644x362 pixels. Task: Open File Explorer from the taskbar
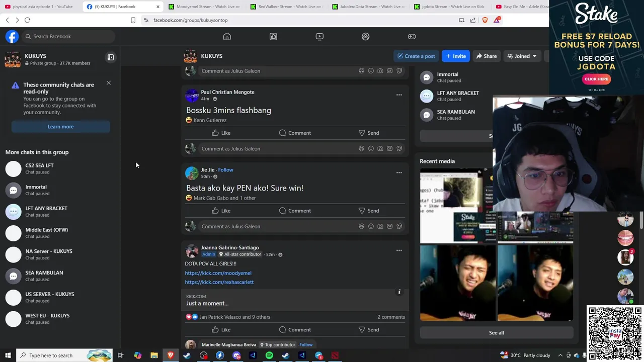(x=154, y=355)
